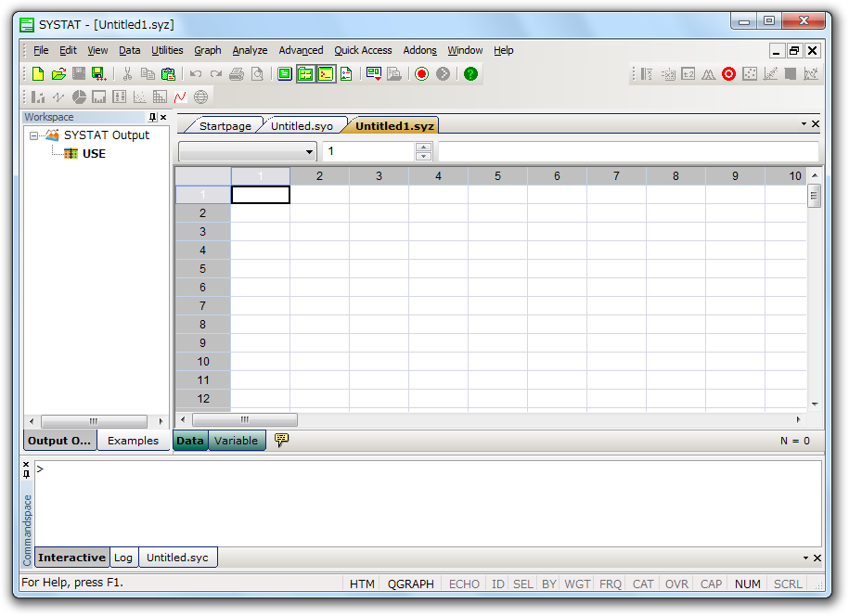Click the New file toolbar icon
The height and width of the screenshot is (616, 849).
38,73
